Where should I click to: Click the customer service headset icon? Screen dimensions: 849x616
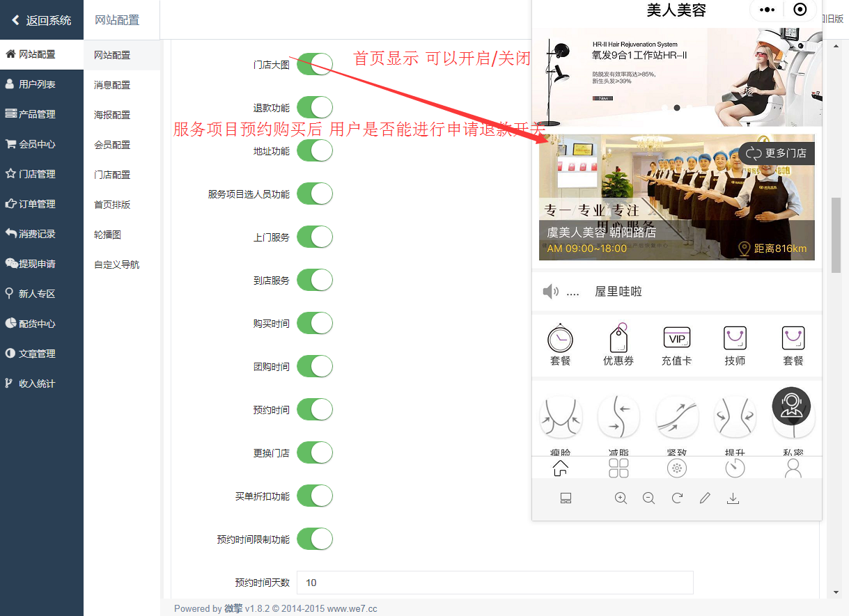(x=792, y=406)
